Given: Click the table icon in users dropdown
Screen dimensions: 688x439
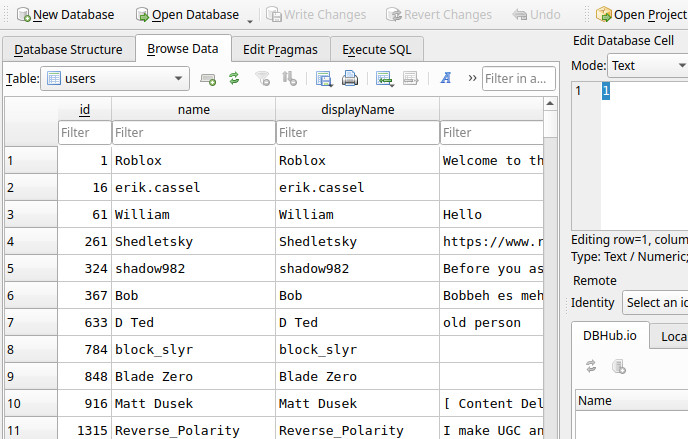Looking at the screenshot, I should click(54, 79).
